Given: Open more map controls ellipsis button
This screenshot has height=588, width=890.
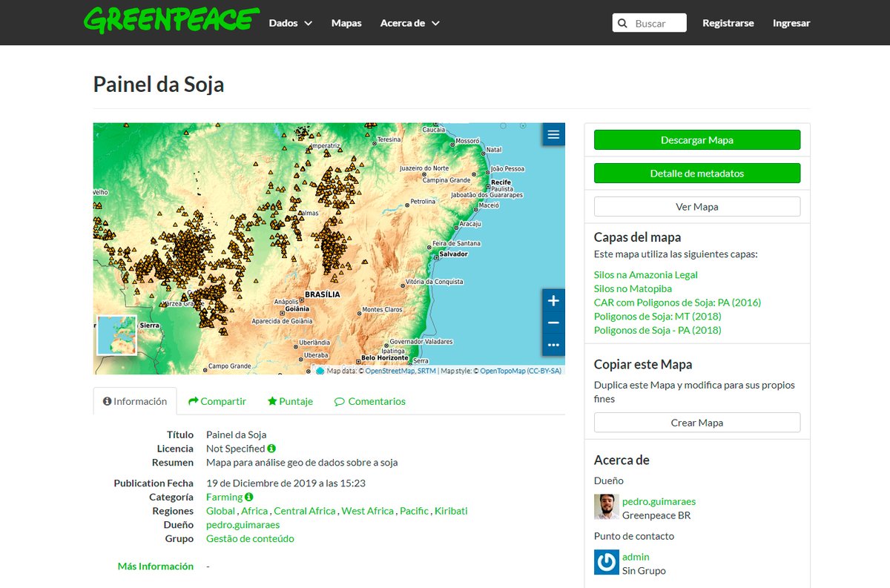Looking at the screenshot, I should (x=553, y=345).
